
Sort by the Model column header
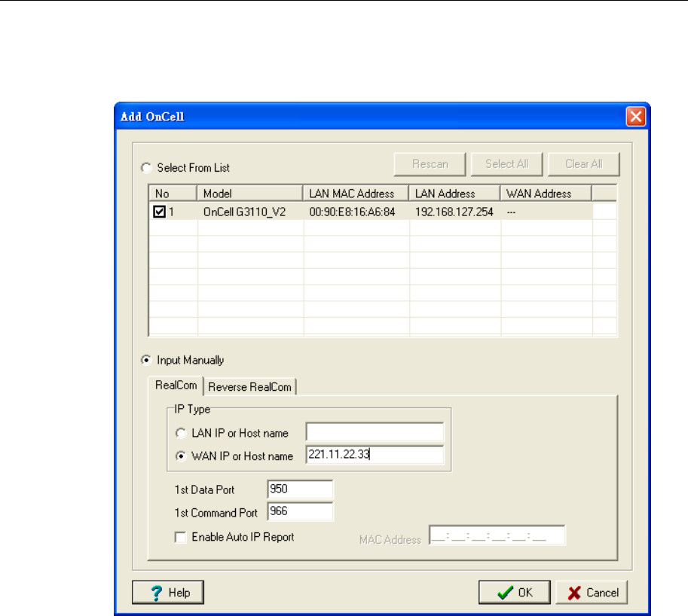point(250,194)
